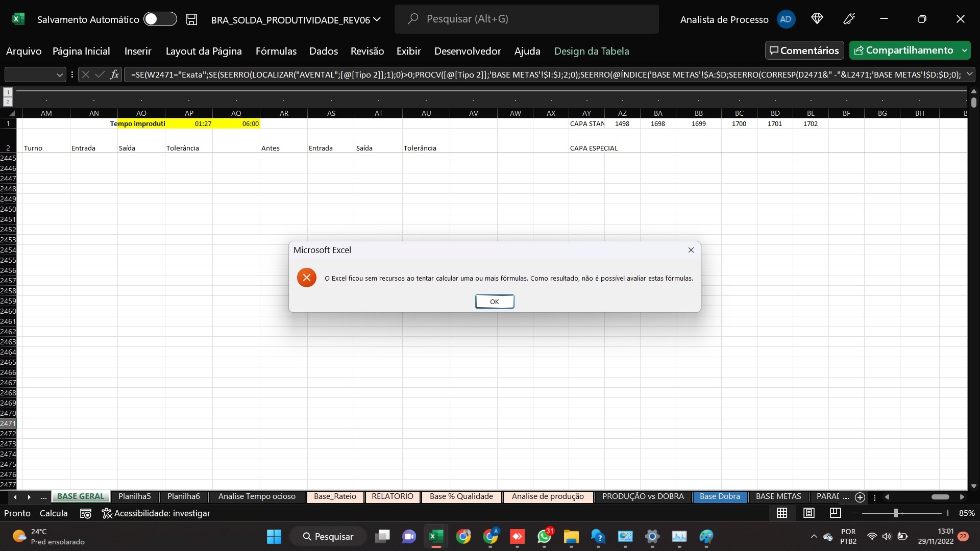This screenshot has height=551, width=980.
Task: Select the Normal view grid icon
Action: [x=782, y=513]
